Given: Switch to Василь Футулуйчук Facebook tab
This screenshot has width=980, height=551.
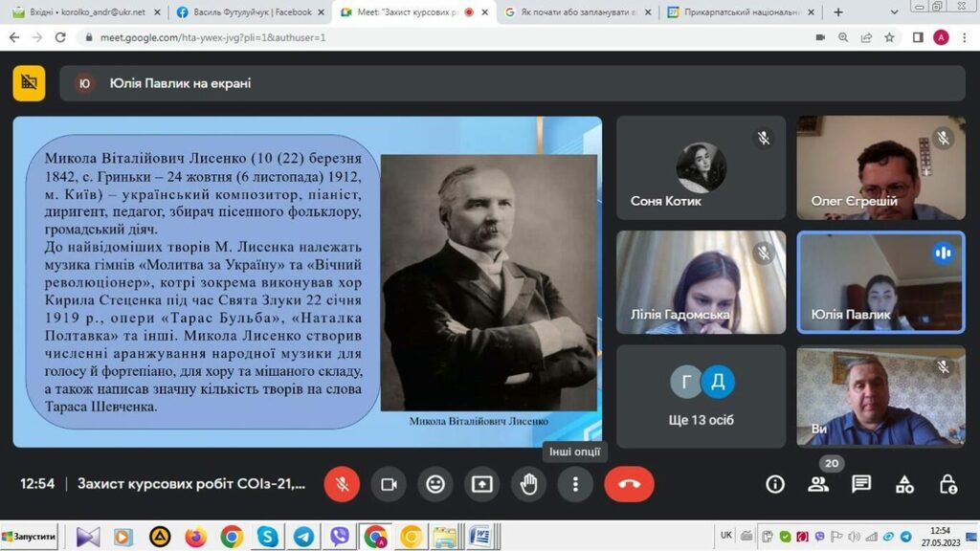Looking at the screenshot, I should coord(249,12).
